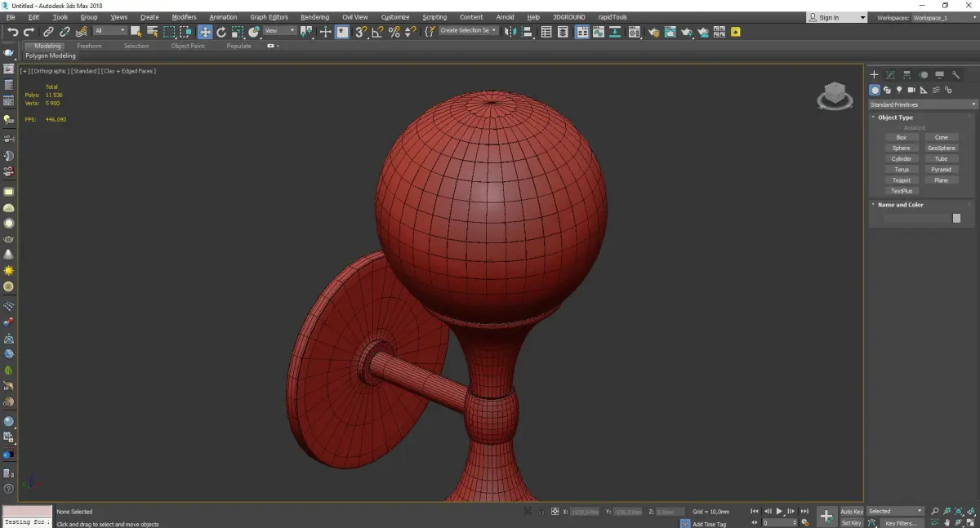Open the Sign In dropdown
Viewport: 980px width, 528px height.
point(837,17)
